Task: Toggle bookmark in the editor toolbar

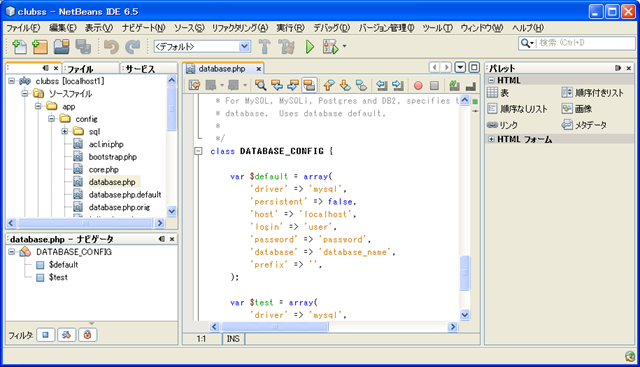Action: (x=361, y=85)
